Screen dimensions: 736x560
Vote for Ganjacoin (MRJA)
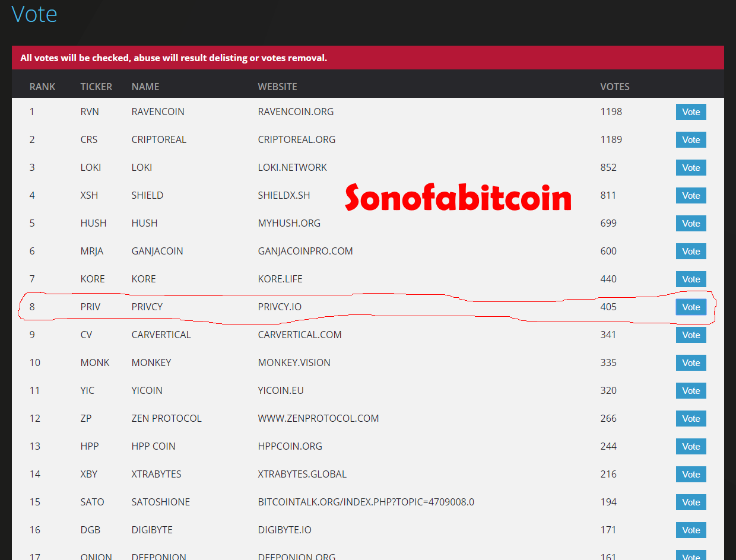(x=691, y=252)
